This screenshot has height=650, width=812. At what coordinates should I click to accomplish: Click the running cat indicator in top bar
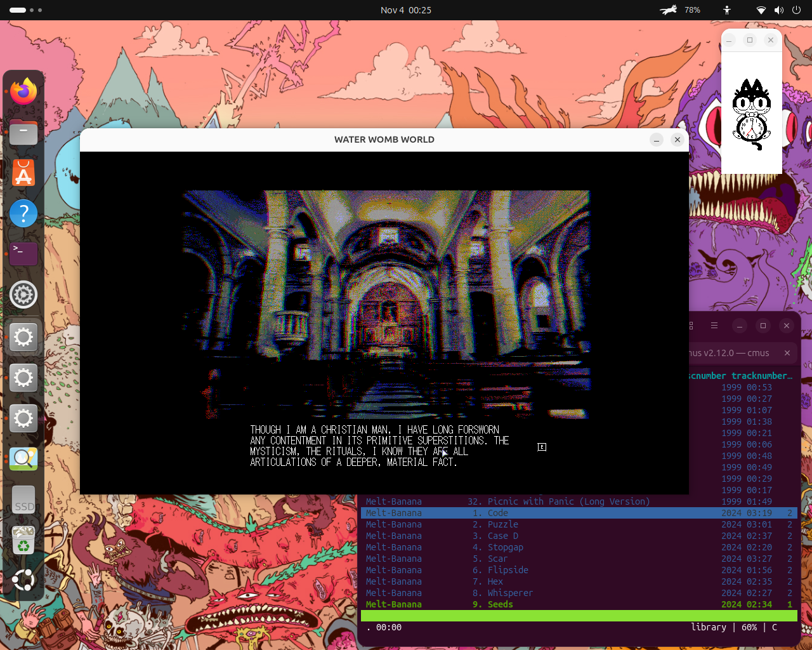pyautogui.click(x=669, y=10)
